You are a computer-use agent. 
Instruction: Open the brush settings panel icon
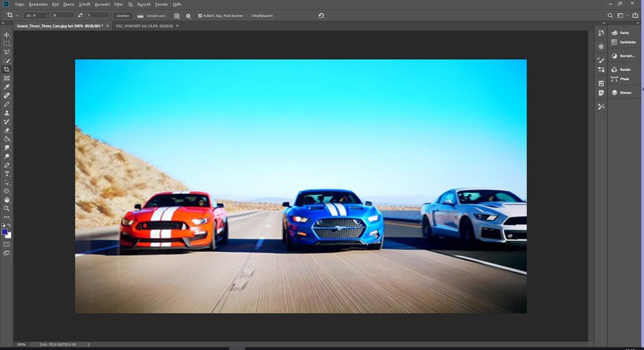pos(601,60)
